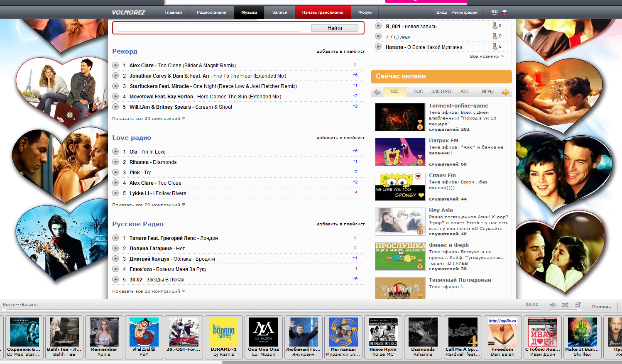Play Pink Try track
622x364 pixels.
115,172
